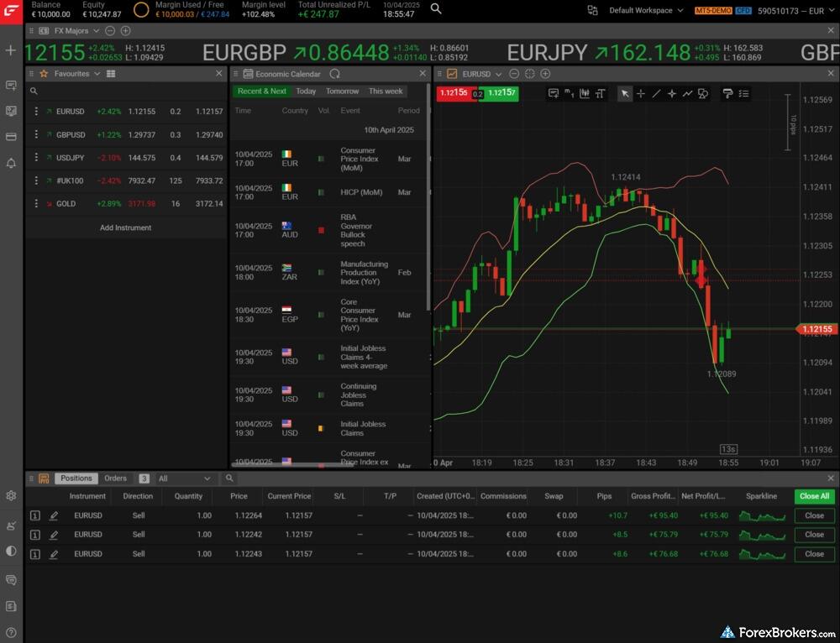Select the crosshair tool in chart toolbar
The width and height of the screenshot is (840, 643).
click(641, 94)
